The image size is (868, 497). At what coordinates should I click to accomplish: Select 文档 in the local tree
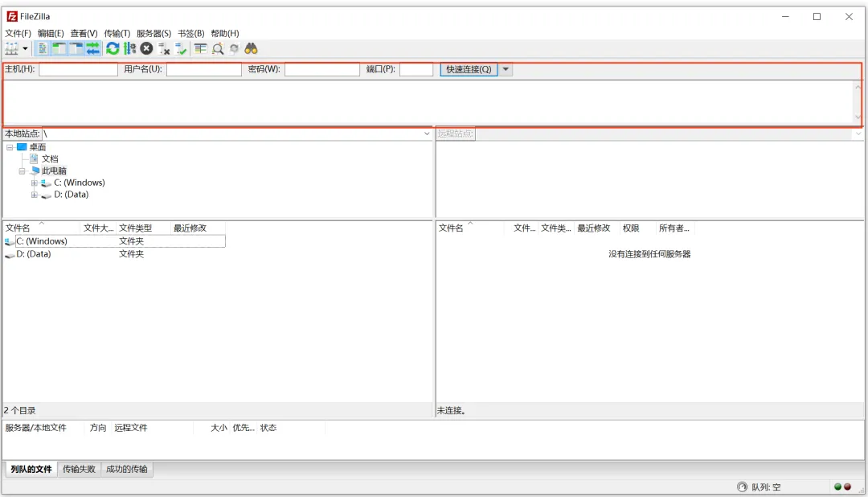(x=50, y=159)
